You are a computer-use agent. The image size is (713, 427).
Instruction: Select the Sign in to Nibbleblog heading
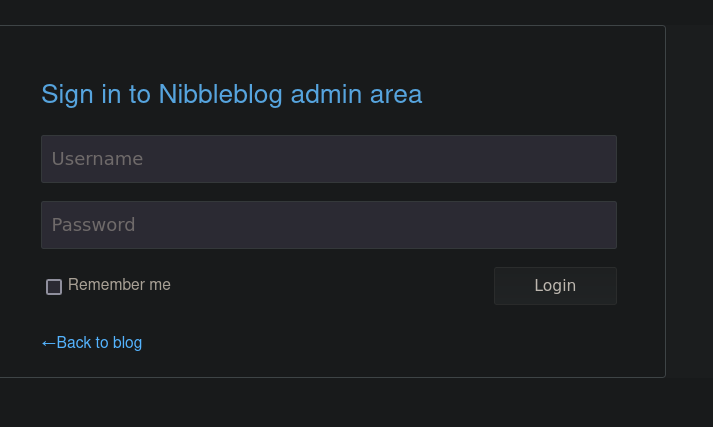(231, 95)
